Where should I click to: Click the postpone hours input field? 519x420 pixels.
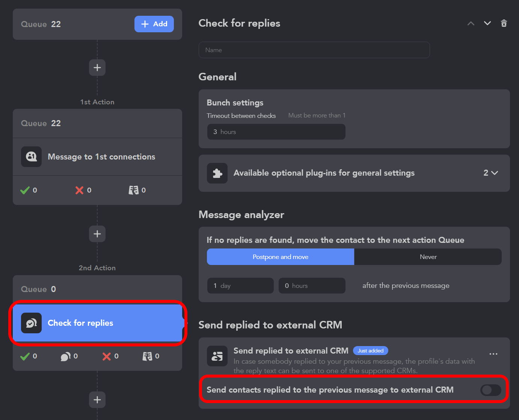(x=312, y=286)
